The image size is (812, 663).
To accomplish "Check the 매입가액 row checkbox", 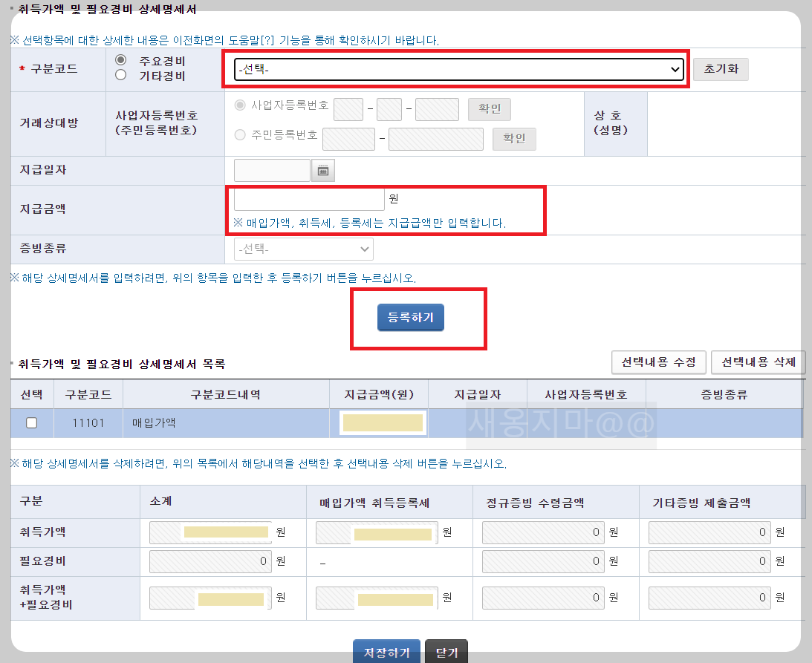I will 32,422.
